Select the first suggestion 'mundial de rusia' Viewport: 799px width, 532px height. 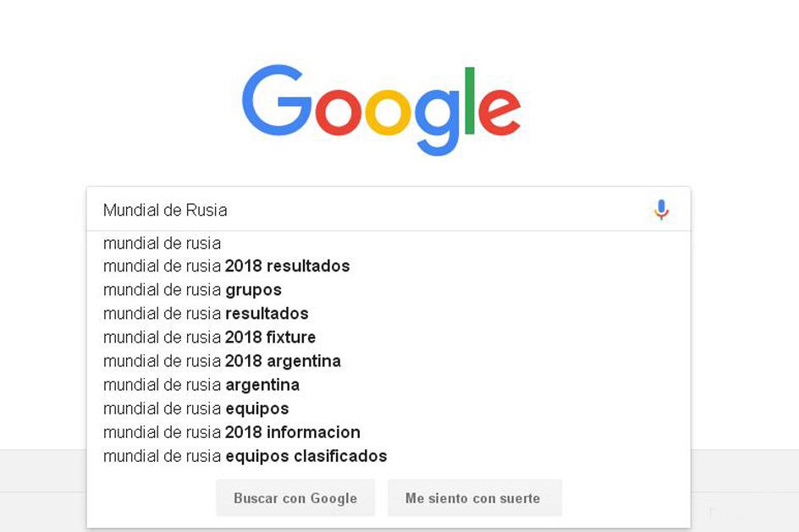coord(388,244)
